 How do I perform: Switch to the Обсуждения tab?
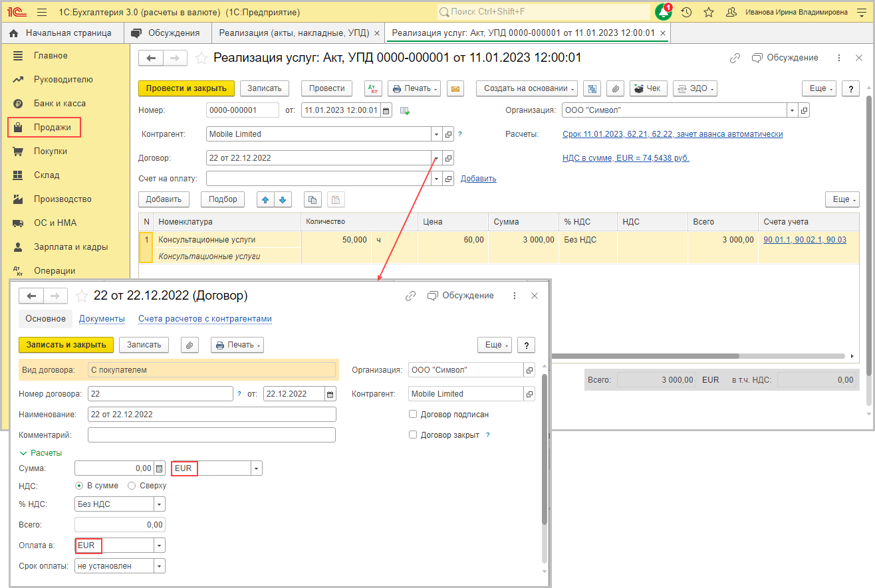coord(166,33)
